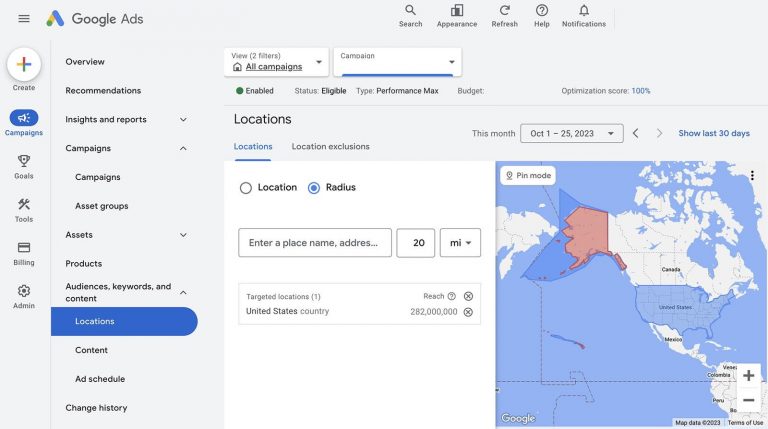Screen dimensions: 768x429
Task: Remove all targeted locations header X
Action: 468,296
